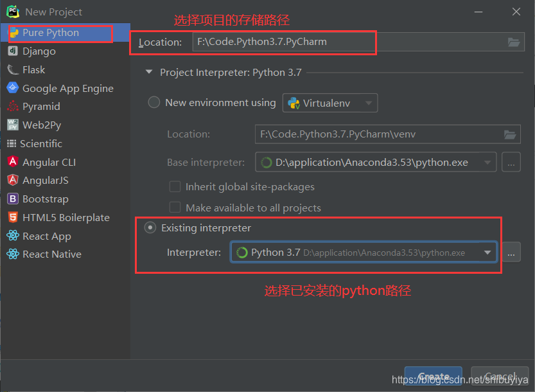
Task: Select HTML5 Boilerplate in project list
Action: (66, 217)
